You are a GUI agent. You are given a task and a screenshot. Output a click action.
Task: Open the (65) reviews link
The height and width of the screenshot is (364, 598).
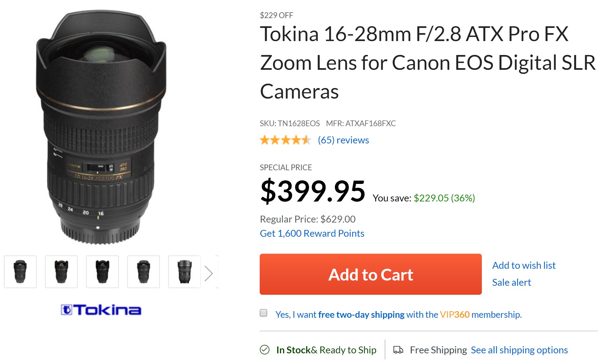tap(343, 140)
